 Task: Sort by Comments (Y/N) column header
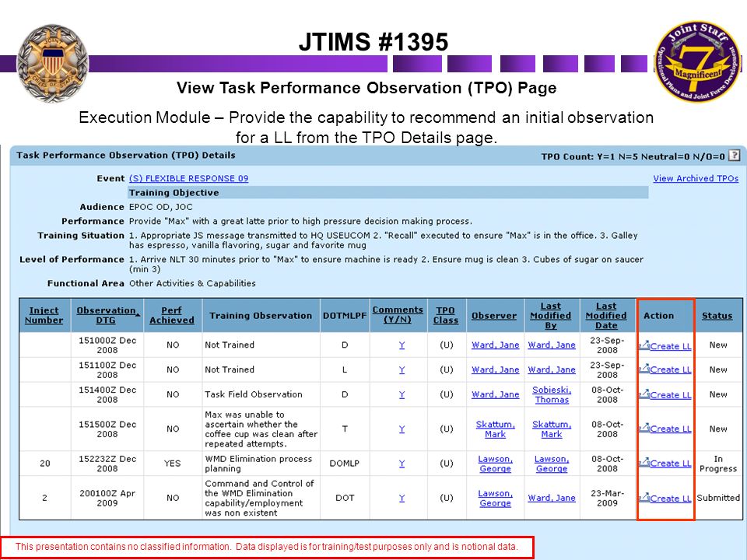[x=398, y=315]
